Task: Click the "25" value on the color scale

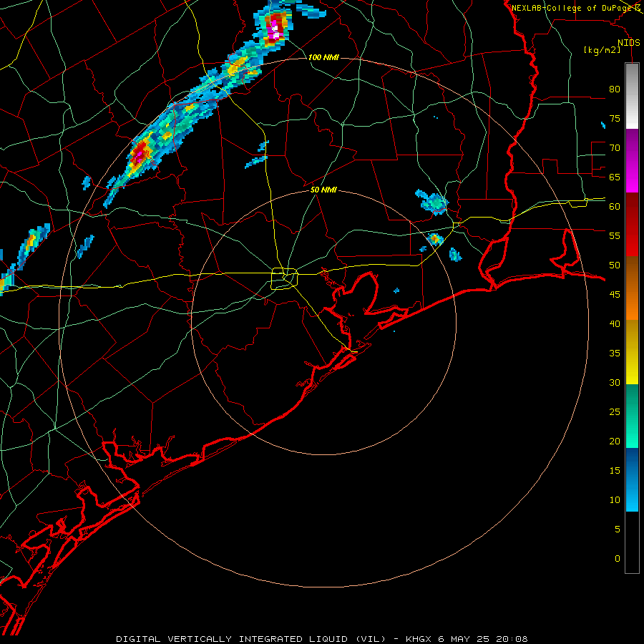Action: click(x=615, y=412)
